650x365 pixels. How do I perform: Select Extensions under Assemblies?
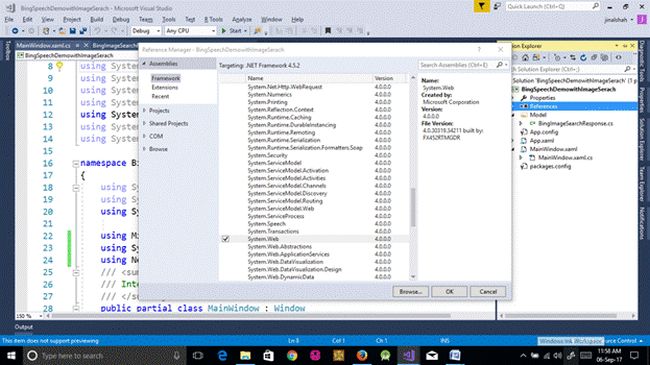(165, 87)
